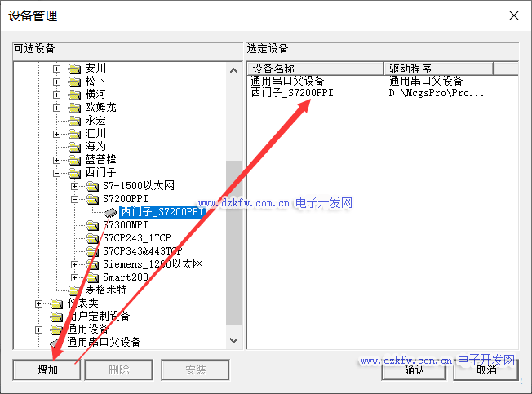
Task: Expand the Smart200 tree node
Action: [x=75, y=277]
